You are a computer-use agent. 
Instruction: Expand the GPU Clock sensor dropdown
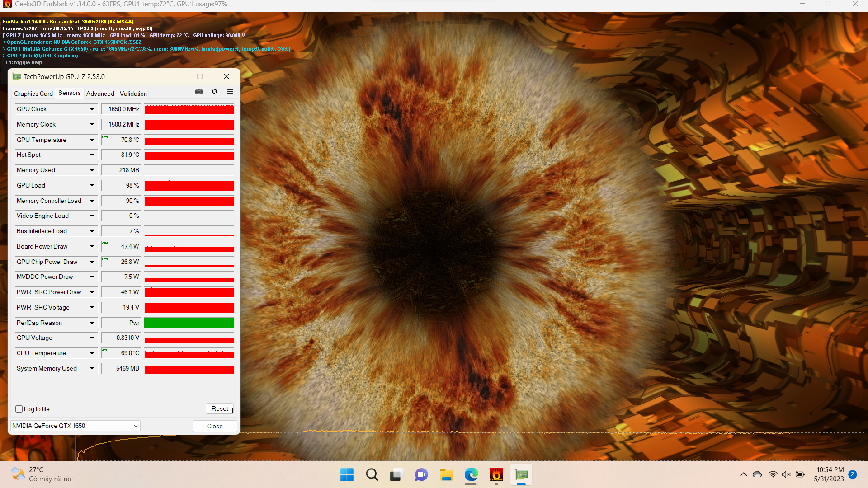91,108
